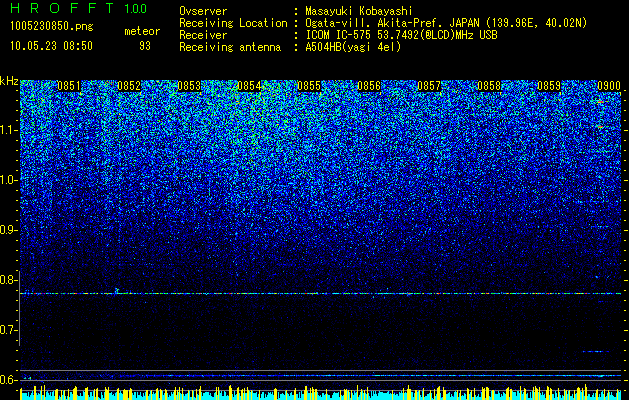Click the Receiving Location field label

(233, 23)
